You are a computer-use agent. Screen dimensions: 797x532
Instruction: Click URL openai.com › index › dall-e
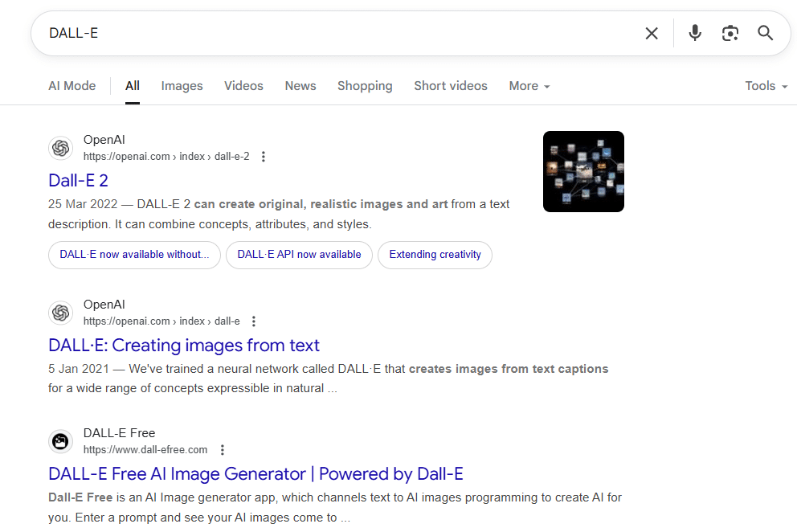pos(161,321)
